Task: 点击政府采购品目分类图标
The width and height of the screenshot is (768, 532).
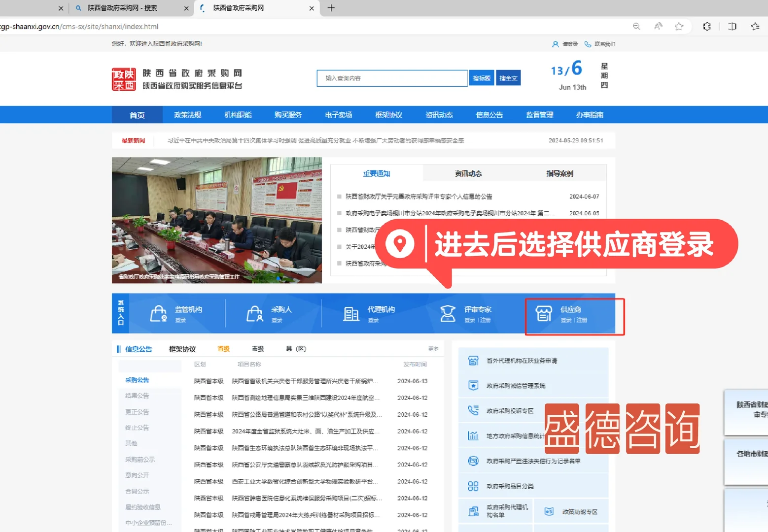Action: (474, 486)
